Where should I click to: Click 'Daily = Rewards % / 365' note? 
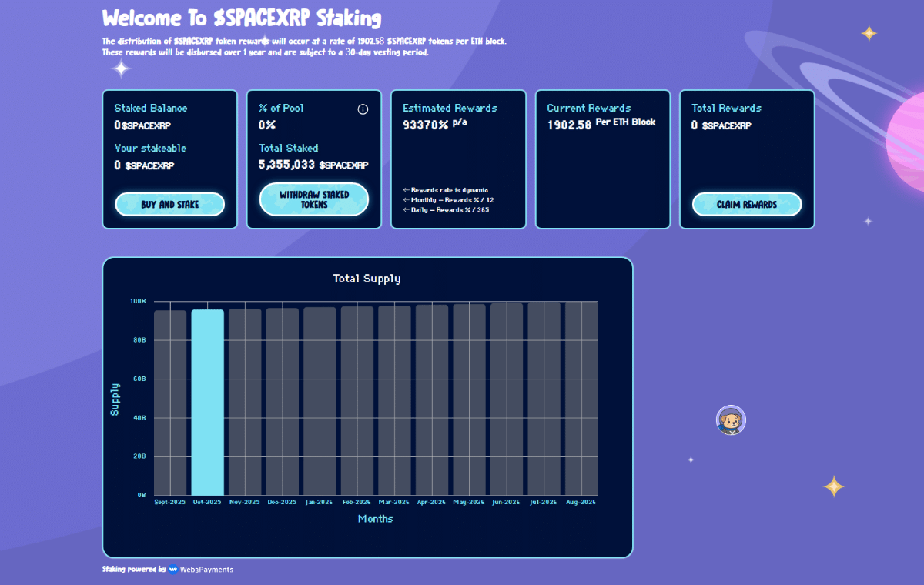coord(446,210)
